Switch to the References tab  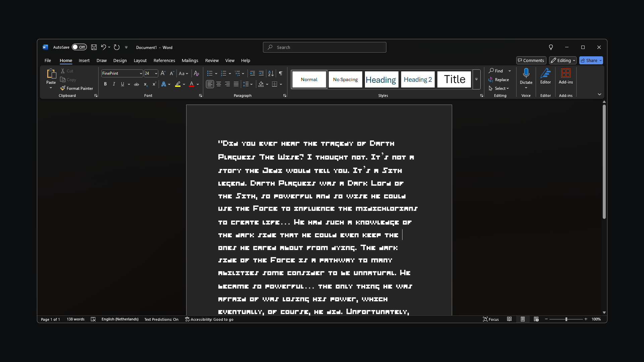pyautogui.click(x=164, y=60)
